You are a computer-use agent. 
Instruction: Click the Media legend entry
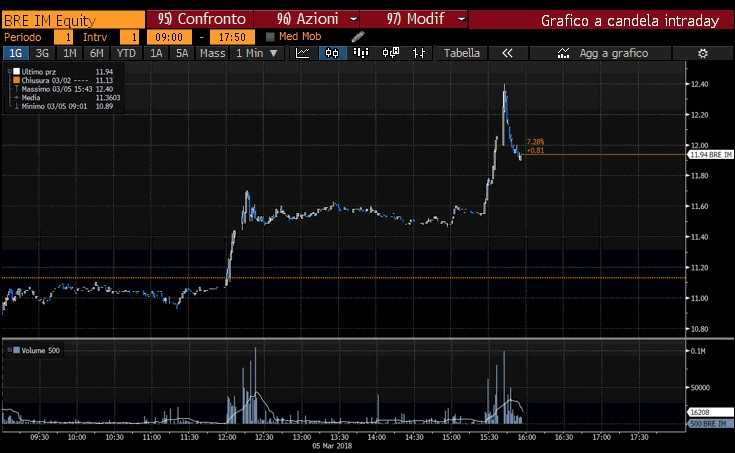[x=30, y=98]
